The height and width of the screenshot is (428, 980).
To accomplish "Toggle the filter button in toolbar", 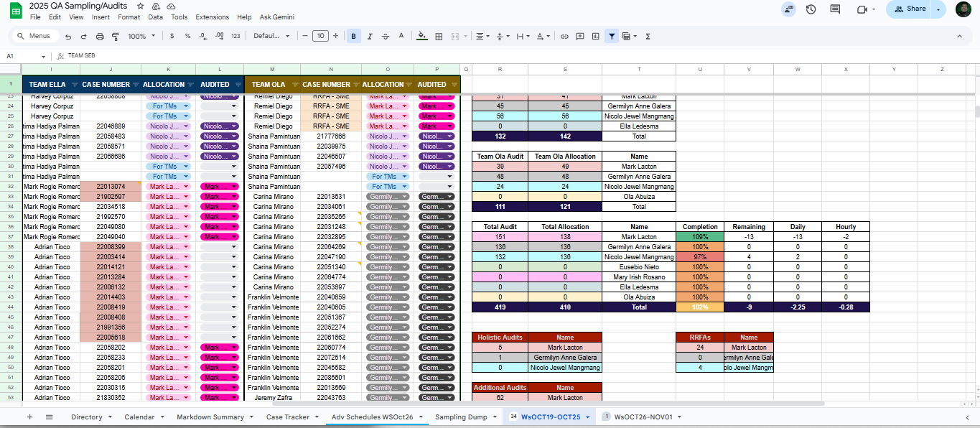I will 611,36.
